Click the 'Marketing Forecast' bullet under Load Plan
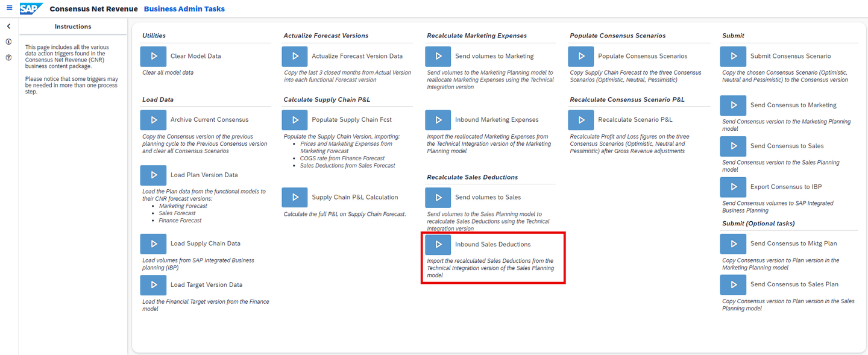Viewport: 868px width, 355px height. point(183,206)
